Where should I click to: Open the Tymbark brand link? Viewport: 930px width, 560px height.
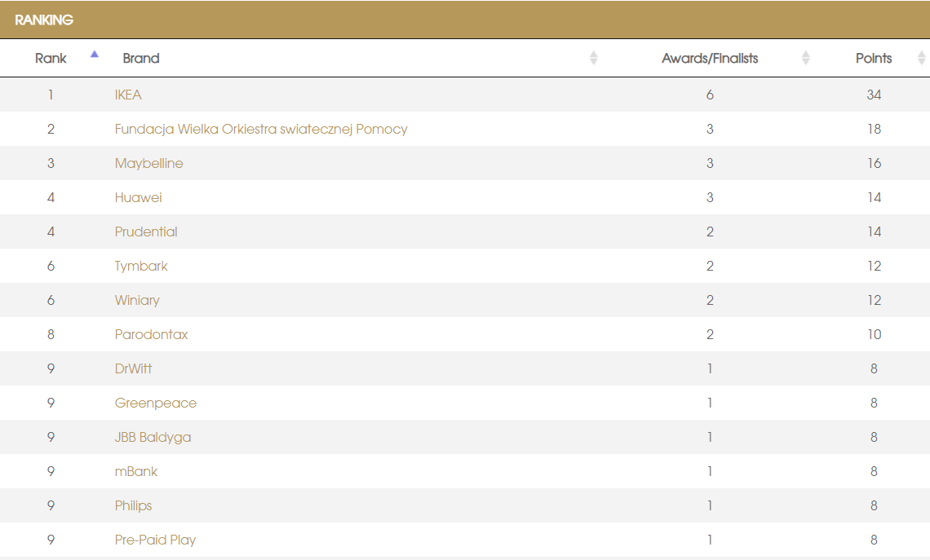pos(141,266)
